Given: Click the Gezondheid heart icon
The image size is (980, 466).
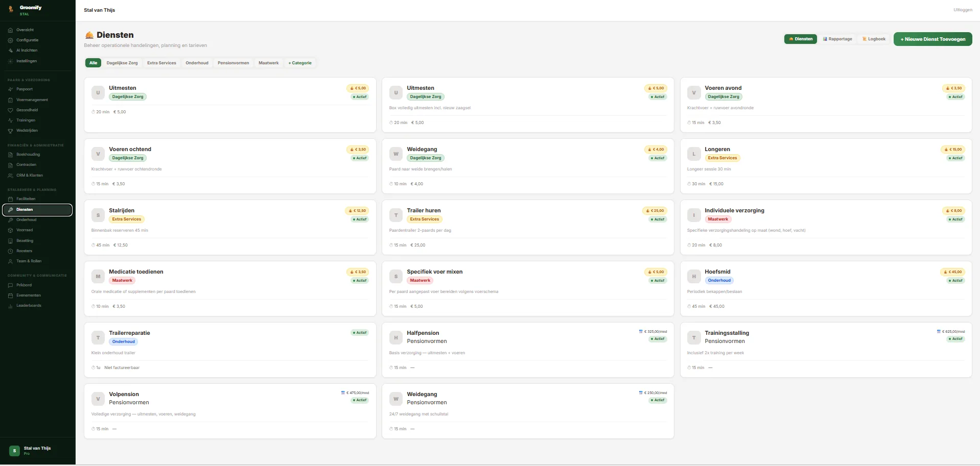Looking at the screenshot, I should click(11, 110).
